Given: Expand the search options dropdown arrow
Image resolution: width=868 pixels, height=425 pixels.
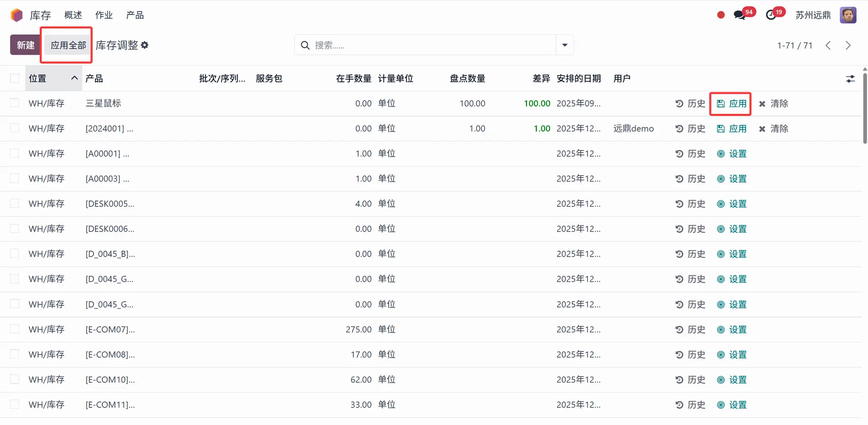Looking at the screenshot, I should pyautogui.click(x=565, y=45).
